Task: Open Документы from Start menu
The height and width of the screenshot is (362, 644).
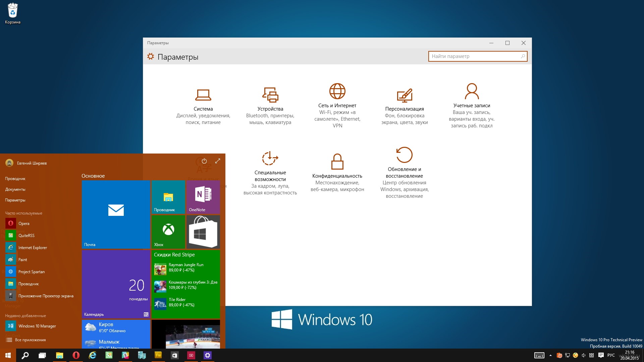Action: tap(15, 189)
